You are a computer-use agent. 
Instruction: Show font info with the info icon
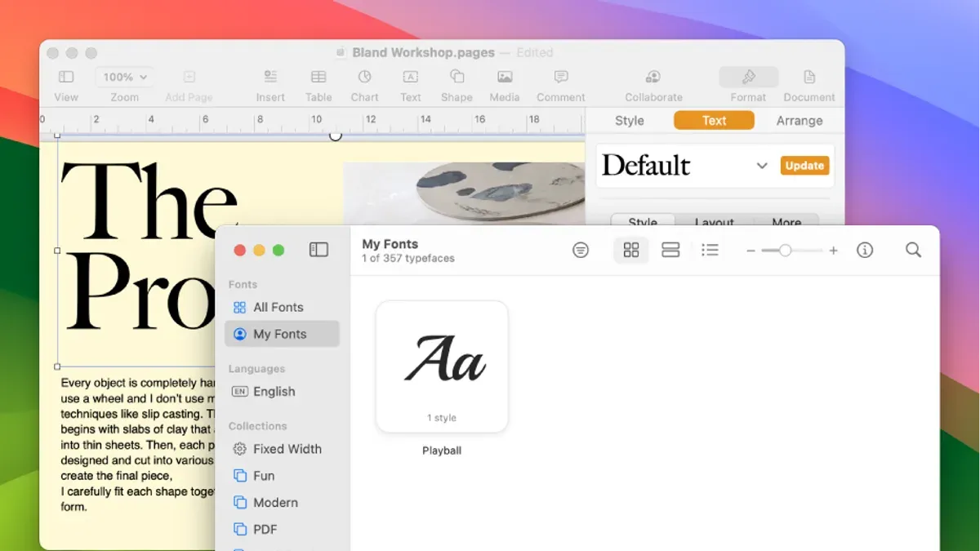click(865, 250)
